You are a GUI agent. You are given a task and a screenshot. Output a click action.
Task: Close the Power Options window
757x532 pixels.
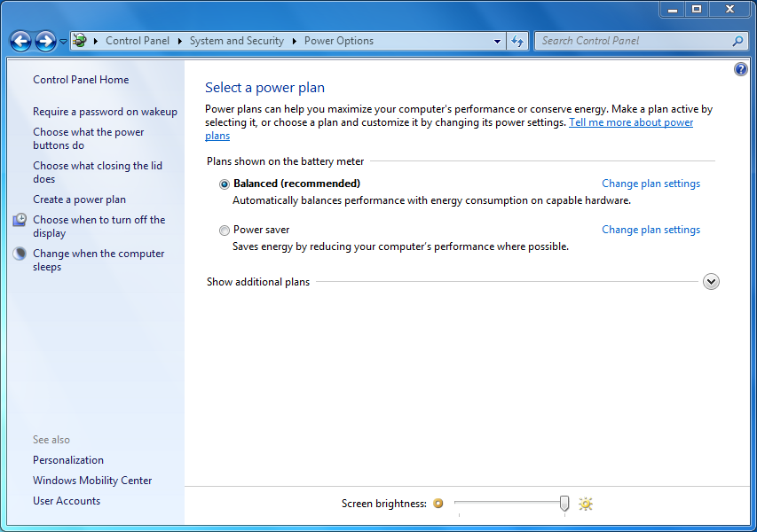point(730,9)
